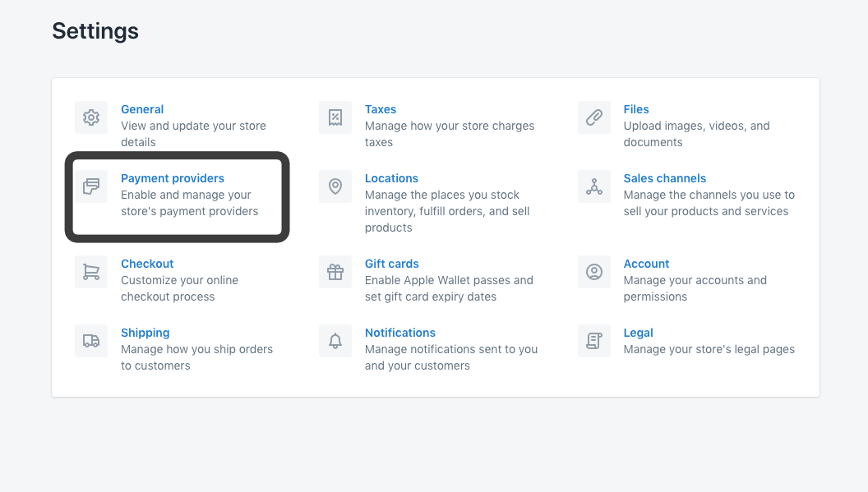868x492 pixels.
Task: Click the Gift cards present icon
Action: (x=335, y=272)
